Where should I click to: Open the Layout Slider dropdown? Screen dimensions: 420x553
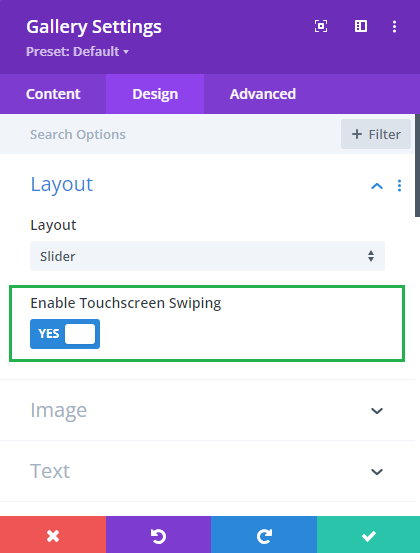click(207, 256)
